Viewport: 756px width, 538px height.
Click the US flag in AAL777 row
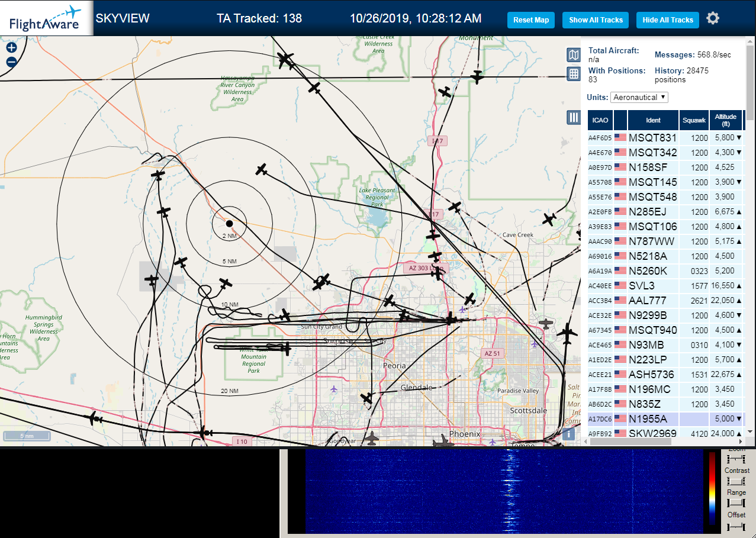pos(620,300)
